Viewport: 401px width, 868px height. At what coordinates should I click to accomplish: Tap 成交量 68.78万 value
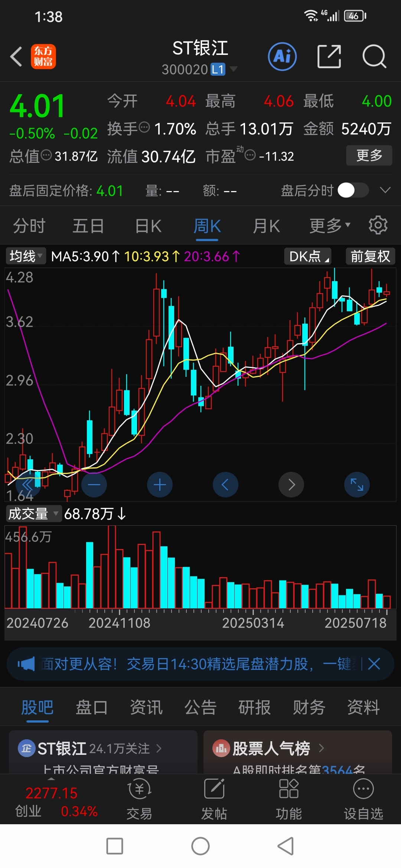95,514
